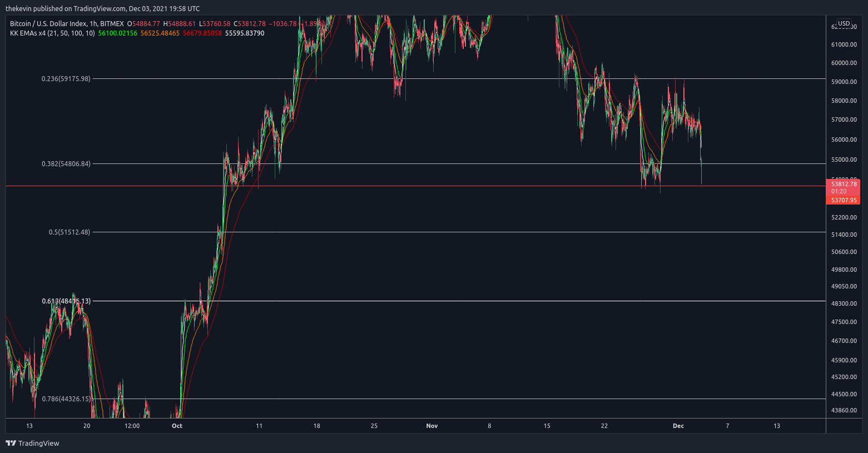Click the close price C53812.78 in legend

[250, 24]
